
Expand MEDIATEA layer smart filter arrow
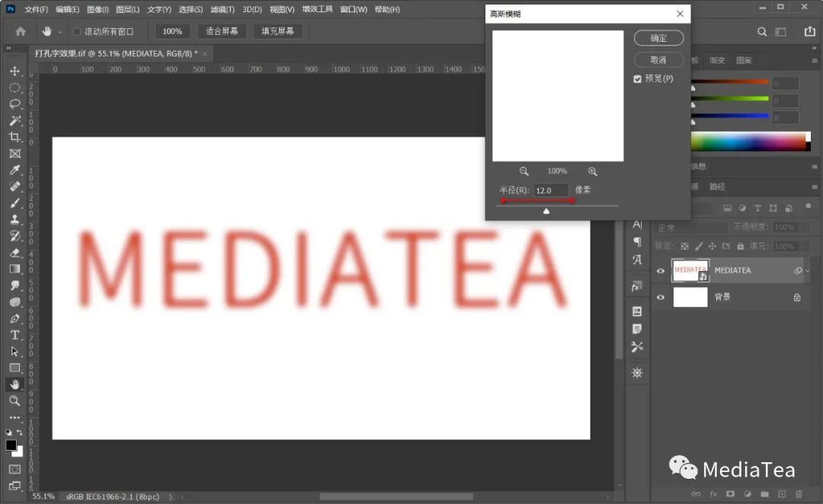pos(808,270)
